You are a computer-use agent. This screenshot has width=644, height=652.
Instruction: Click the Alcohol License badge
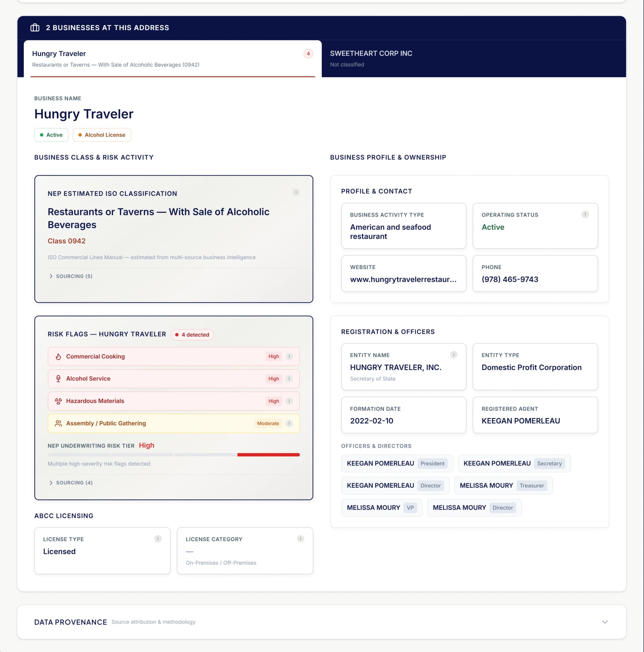click(102, 135)
